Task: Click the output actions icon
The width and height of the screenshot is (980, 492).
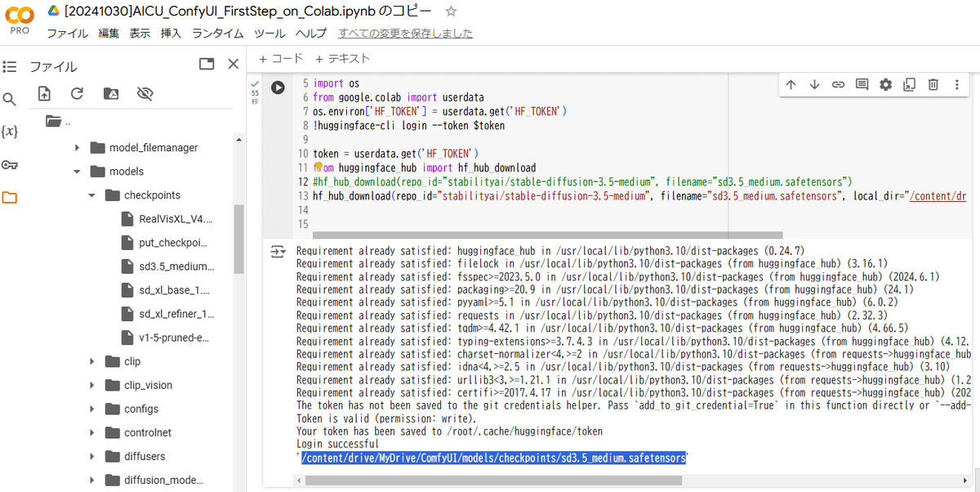Action: coord(278,252)
